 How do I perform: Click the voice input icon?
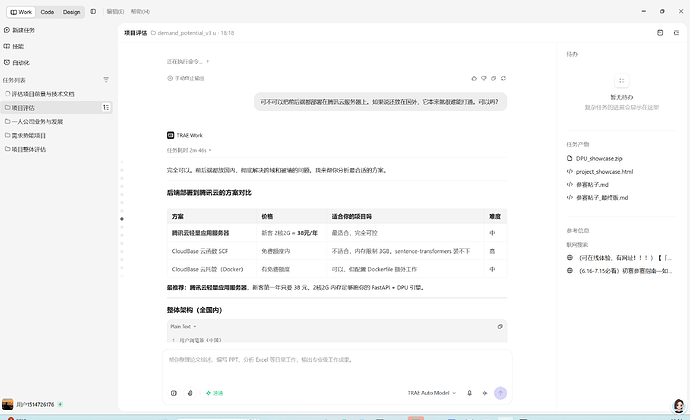485,393
